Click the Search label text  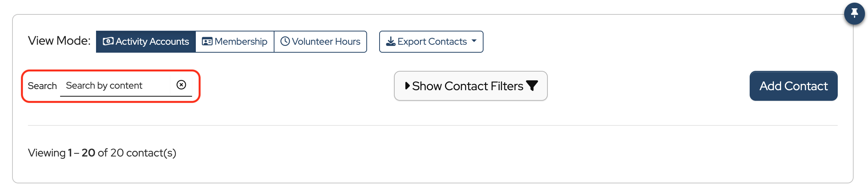click(x=42, y=86)
